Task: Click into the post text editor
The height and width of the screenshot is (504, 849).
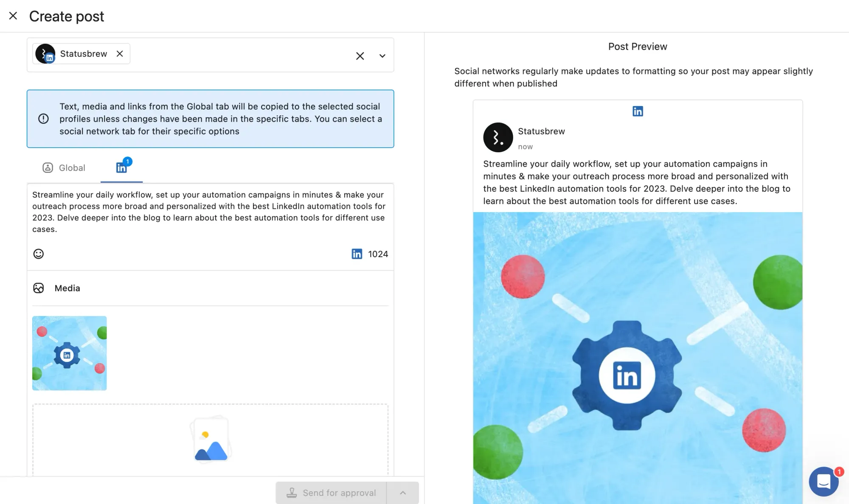Action: (x=210, y=212)
